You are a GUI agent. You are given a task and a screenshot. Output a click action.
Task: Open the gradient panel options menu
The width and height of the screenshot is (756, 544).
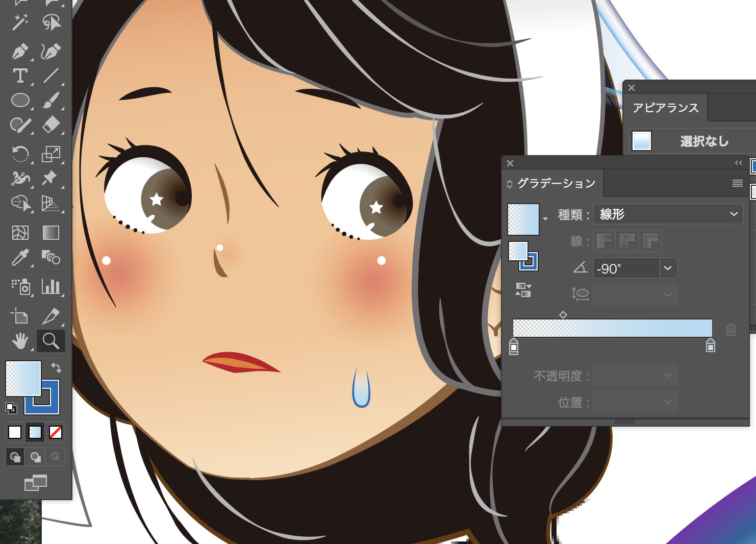point(738,183)
